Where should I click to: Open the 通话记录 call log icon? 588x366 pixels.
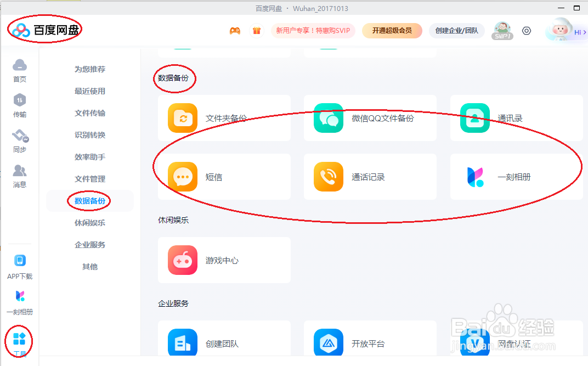(329, 177)
